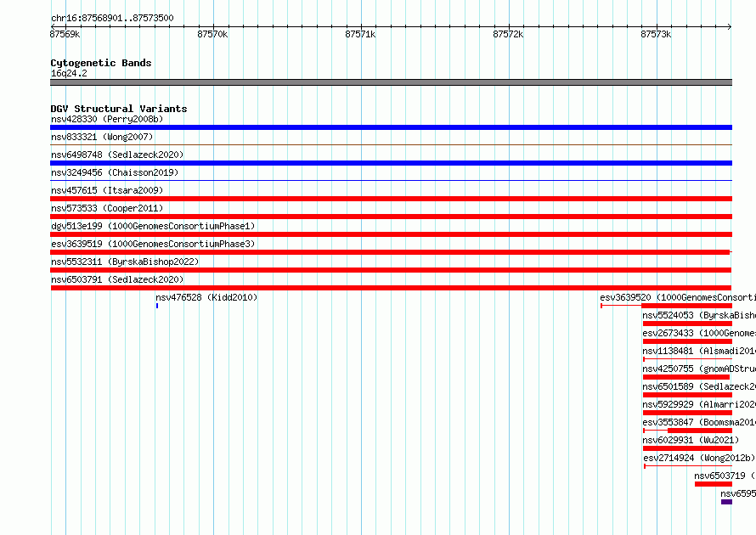Screen dimensions: 756x535
Task: Open nsv457615 (Itsara2009) label
Action: (107, 190)
